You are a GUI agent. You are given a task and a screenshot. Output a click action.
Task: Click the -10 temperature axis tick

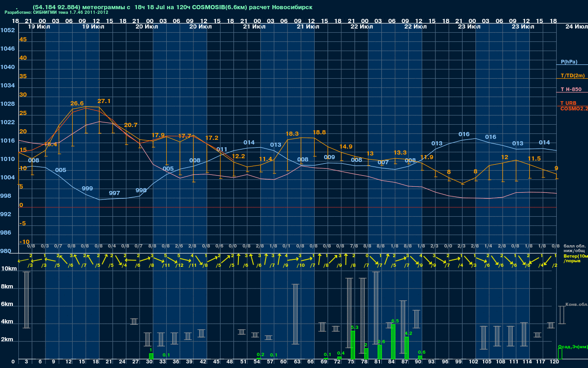coord(24,242)
